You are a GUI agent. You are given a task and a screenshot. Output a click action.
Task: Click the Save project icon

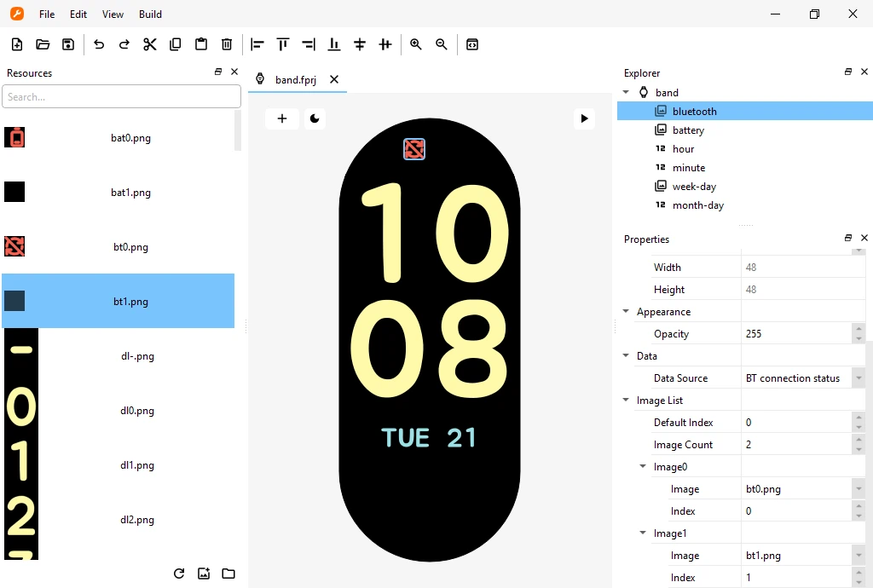coord(67,44)
